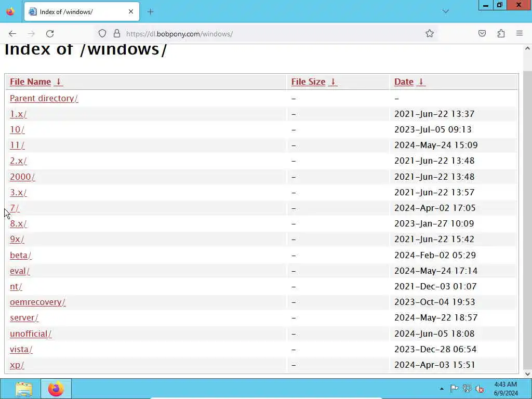The height and width of the screenshot is (399, 532).
Task: Open the beta/ folder link
Action: click(21, 255)
